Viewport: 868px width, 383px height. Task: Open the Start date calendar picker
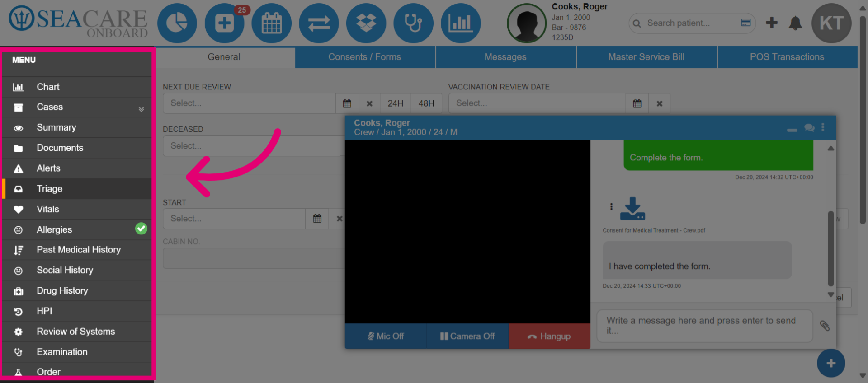coord(317,219)
